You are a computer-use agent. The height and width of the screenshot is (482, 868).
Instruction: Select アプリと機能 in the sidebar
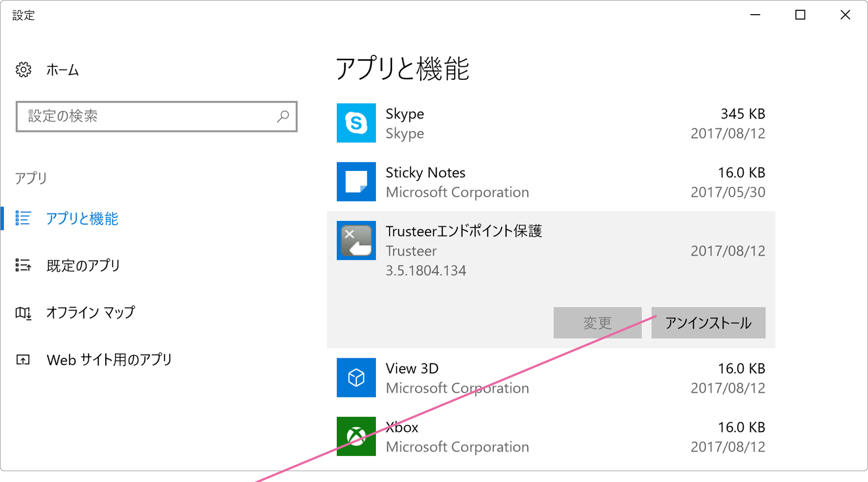click(82, 218)
